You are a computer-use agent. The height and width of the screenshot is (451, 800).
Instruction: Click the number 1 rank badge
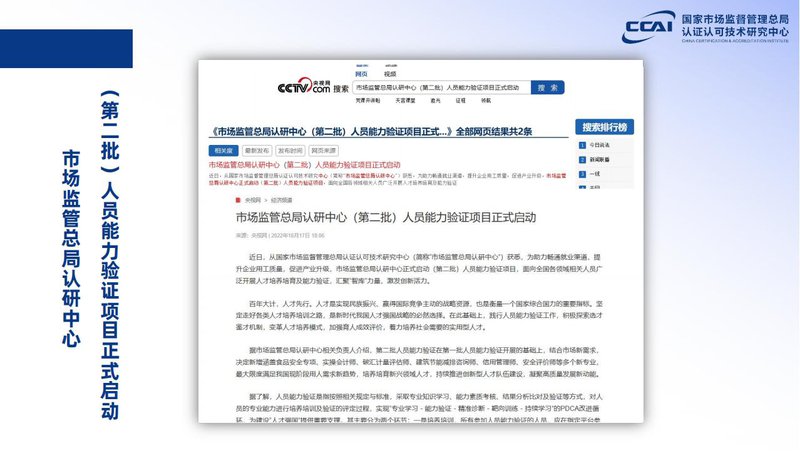coord(582,145)
